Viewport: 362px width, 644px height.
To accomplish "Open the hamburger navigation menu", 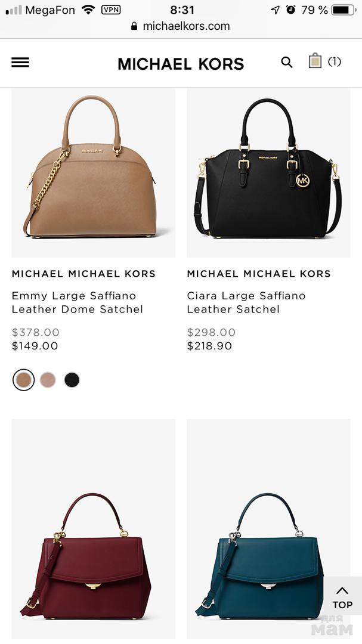I will 20,63.
